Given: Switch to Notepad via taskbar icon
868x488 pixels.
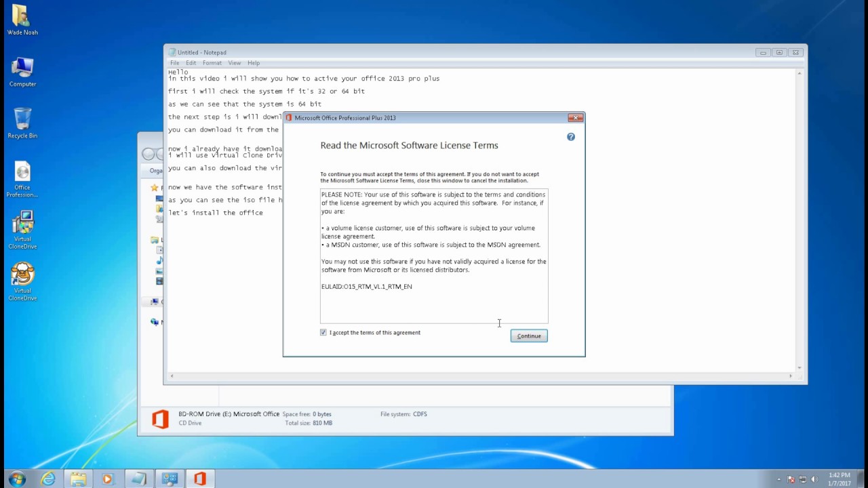Looking at the screenshot, I should (x=138, y=479).
